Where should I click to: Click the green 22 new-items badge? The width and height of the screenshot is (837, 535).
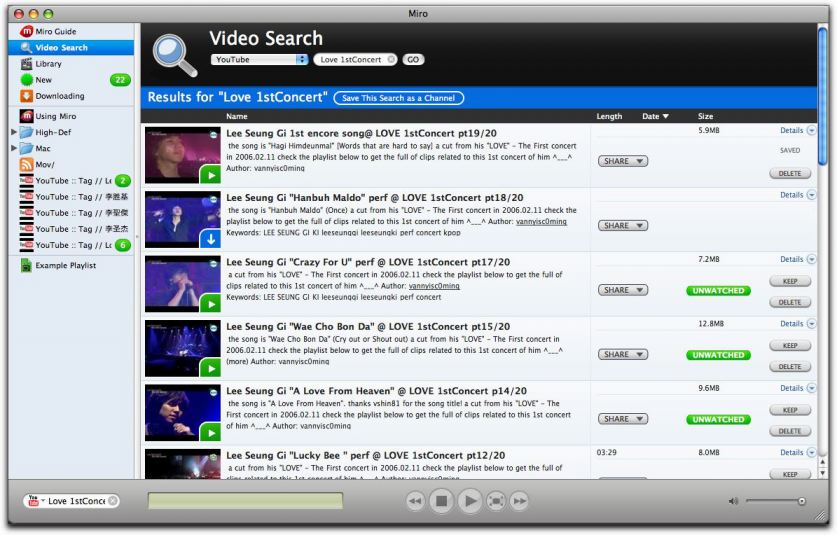click(120, 80)
